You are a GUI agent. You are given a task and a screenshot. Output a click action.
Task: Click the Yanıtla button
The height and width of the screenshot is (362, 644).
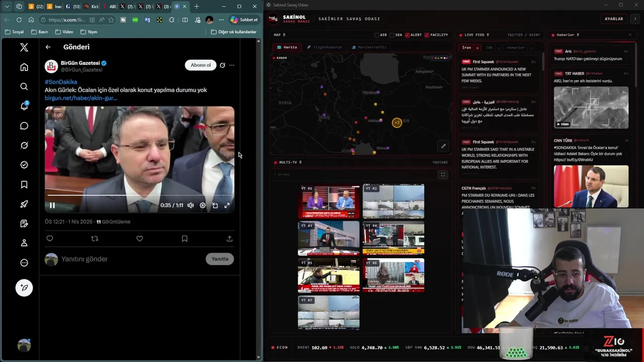pyautogui.click(x=220, y=259)
